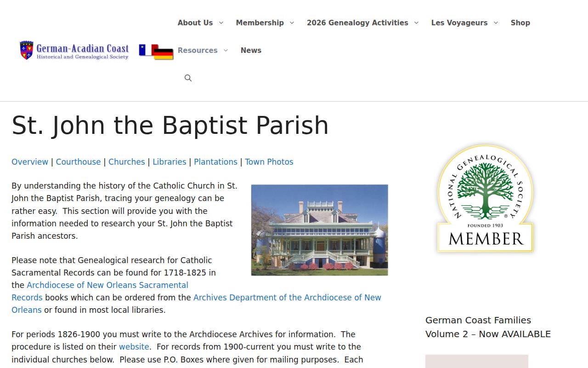
Task: Open the 2026 Genealogy Activities menu
Action: [357, 23]
